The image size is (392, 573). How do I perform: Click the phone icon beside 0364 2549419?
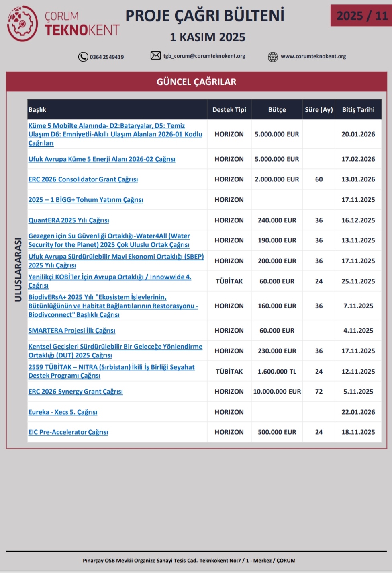[83, 57]
